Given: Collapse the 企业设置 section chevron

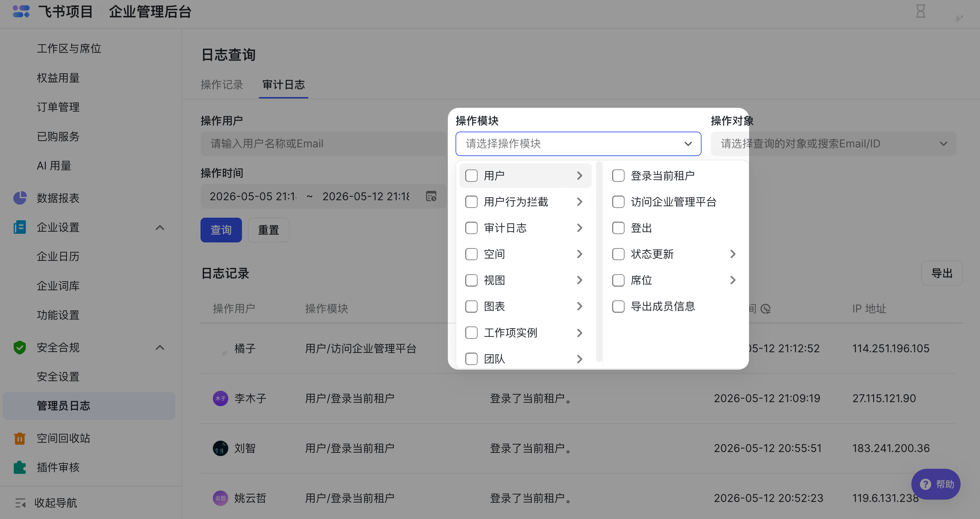Looking at the screenshot, I should tap(160, 228).
